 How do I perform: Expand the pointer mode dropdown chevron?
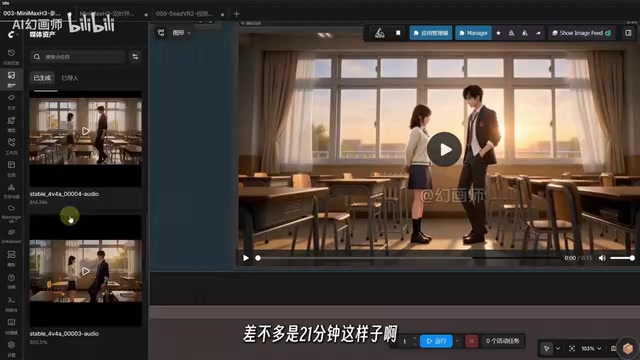coord(558,348)
